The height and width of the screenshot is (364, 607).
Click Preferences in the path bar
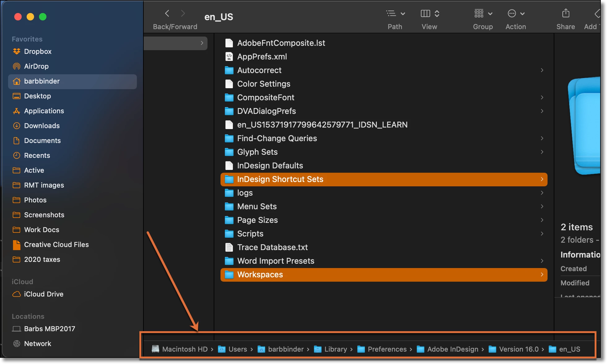tap(386, 349)
